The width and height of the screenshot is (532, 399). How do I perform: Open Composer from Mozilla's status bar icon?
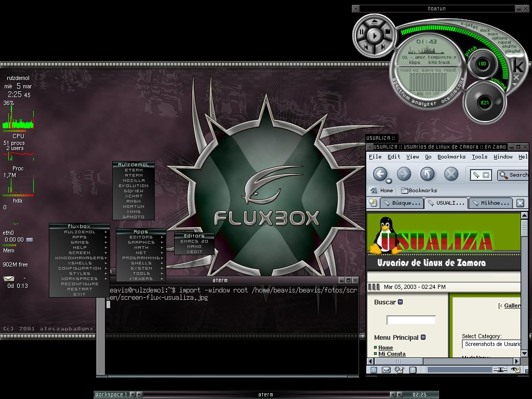pos(400,370)
